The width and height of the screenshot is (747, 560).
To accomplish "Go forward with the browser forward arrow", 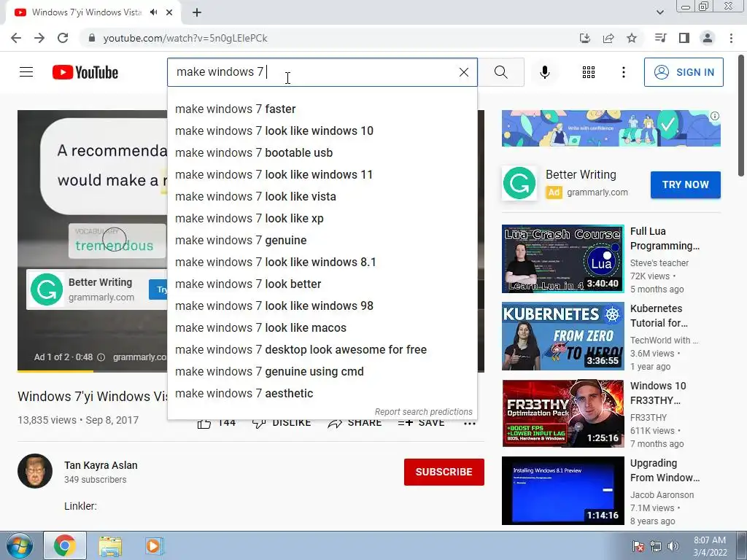I will pyautogui.click(x=39, y=38).
